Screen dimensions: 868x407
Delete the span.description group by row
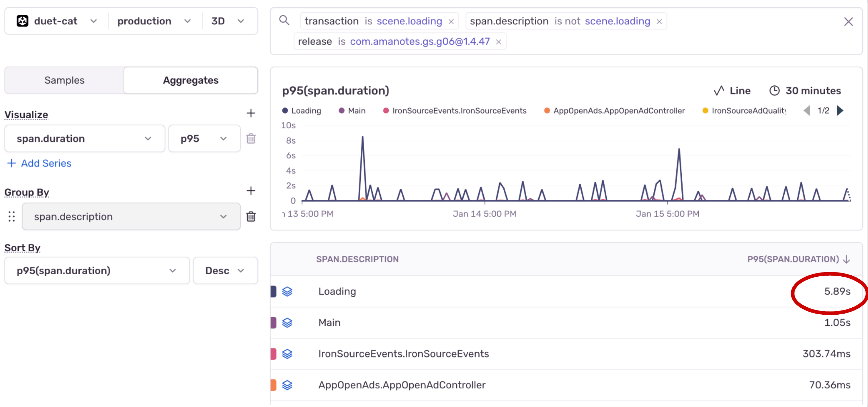(x=251, y=216)
